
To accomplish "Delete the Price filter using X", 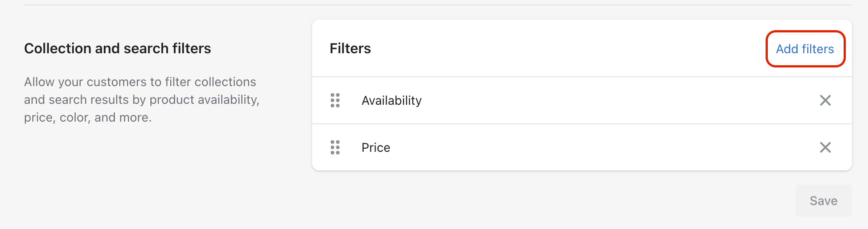I will click(825, 147).
